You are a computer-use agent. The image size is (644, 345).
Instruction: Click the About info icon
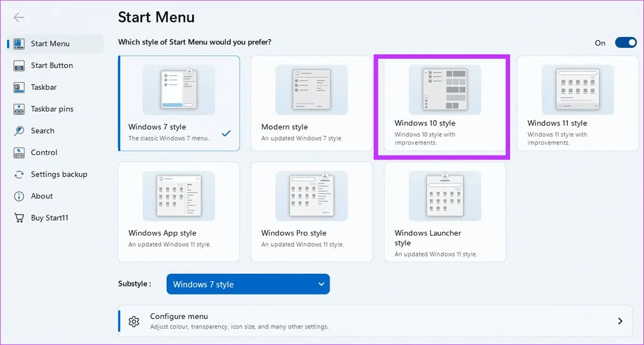pyautogui.click(x=19, y=196)
